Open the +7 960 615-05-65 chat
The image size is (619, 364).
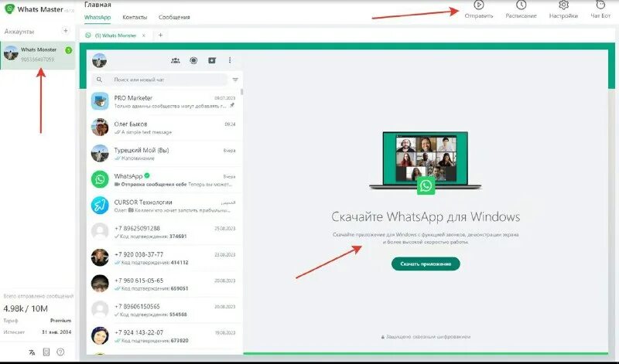click(x=164, y=284)
